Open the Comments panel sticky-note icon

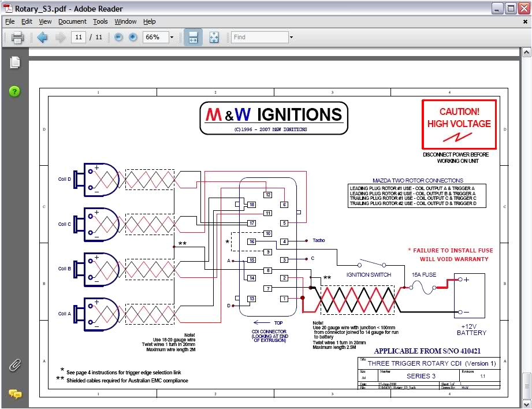(x=14, y=395)
